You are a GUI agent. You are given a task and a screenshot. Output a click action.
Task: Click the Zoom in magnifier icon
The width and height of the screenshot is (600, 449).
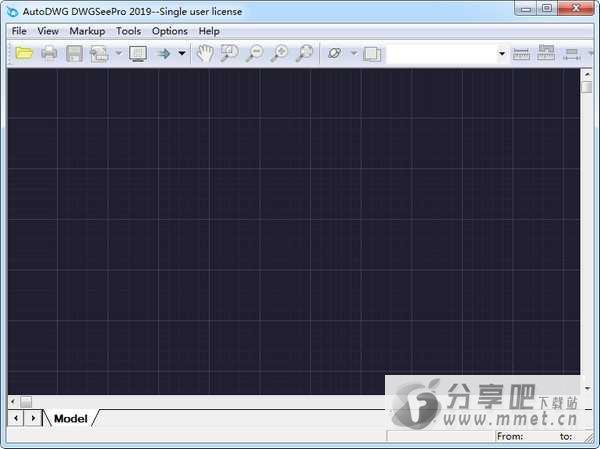[x=280, y=53]
